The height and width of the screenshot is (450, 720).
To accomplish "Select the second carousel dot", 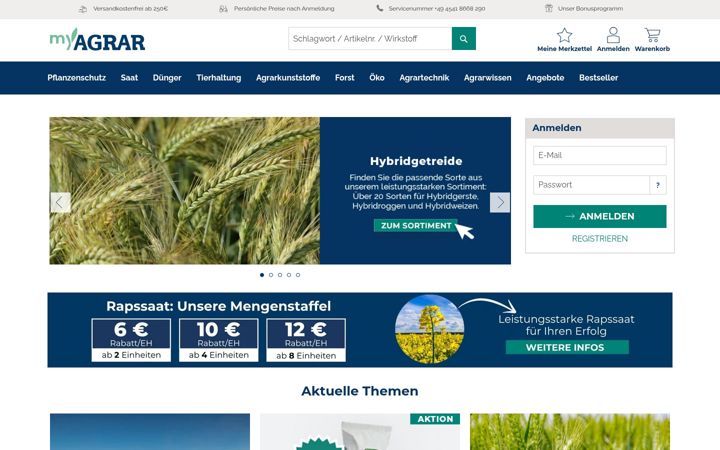I will (x=271, y=275).
